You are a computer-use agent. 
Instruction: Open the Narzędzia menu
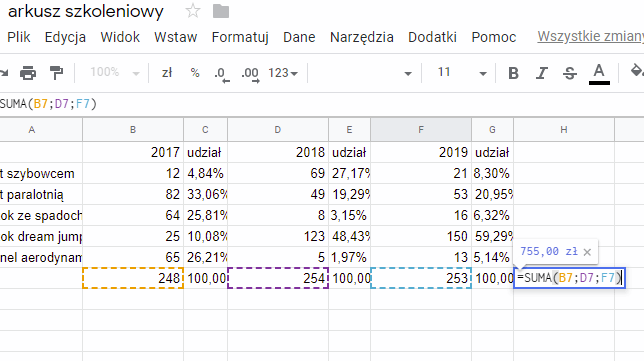click(x=361, y=37)
